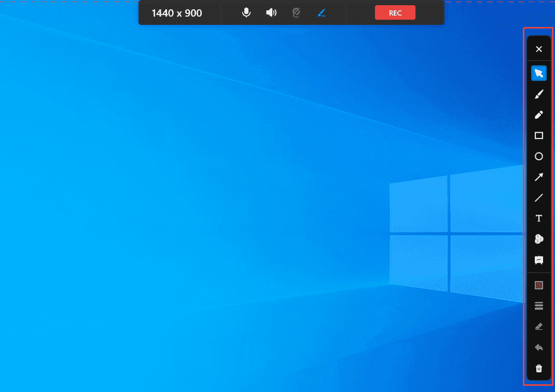
Task: Select the straight Line tool
Action: pos(538,198)
